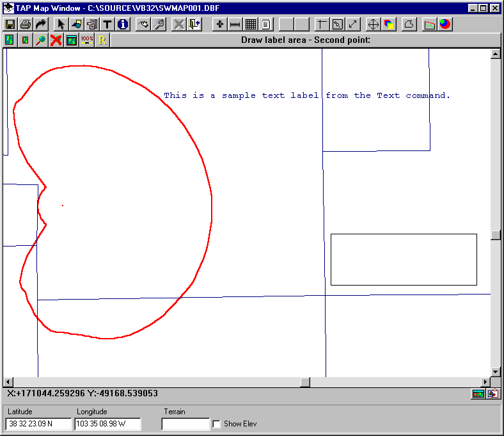This screenshot has height=436, width=504.
Task: Click the sample text label on map
Action: pyautogui.click(x=307, y=95)
